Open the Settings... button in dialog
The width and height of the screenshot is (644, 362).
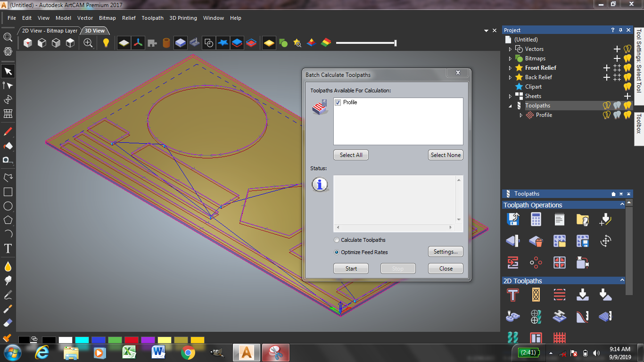click(x=446, y=252)
